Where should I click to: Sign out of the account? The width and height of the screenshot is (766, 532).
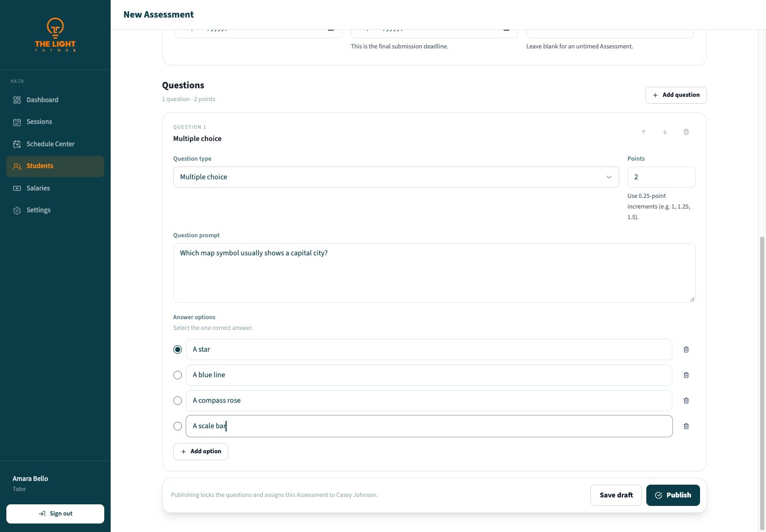[55, 514]
